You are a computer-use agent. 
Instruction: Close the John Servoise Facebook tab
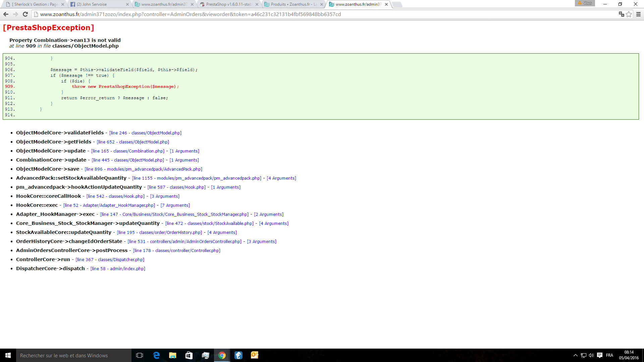pyautogui.click(x=127, y=4)
